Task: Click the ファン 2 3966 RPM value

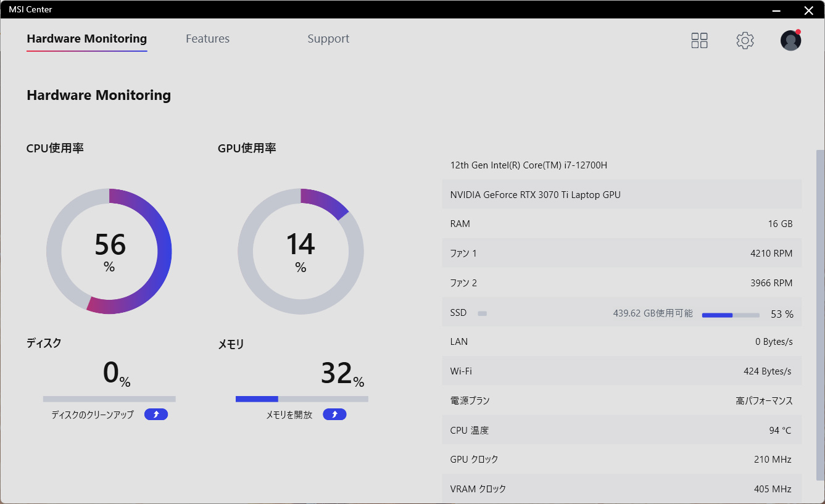Action: click(x=771, y=283)
